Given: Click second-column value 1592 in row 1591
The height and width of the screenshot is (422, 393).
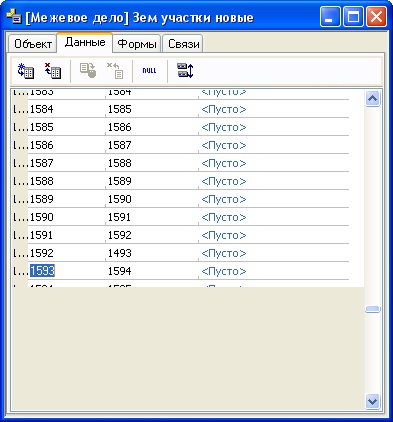Looking at the screenshot, I should [x=120, y=235].
